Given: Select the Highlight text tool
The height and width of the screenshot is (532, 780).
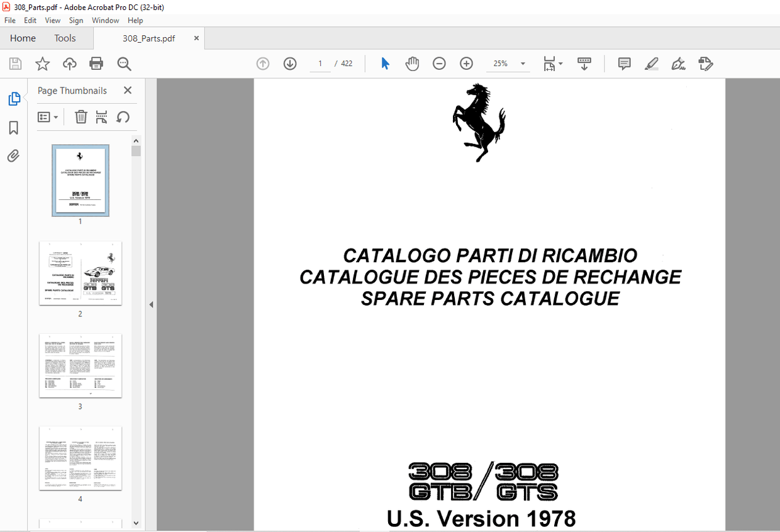Looking at the screenshot, I should tap(651, 63).
